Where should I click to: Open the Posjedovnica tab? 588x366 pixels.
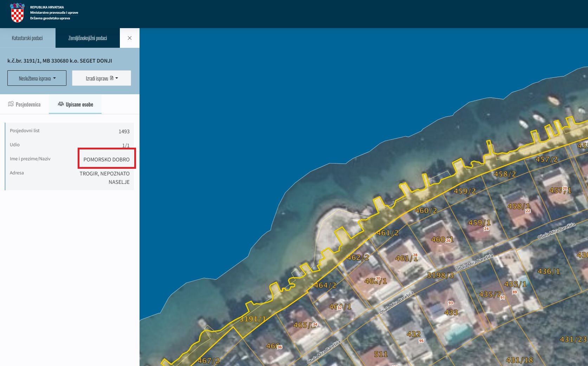24,104
